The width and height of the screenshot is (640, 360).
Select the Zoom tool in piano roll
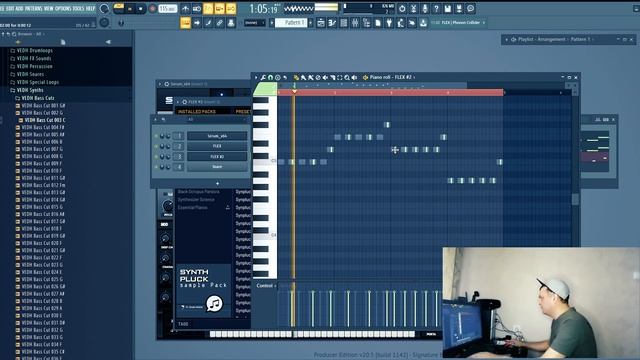(347, 77)
